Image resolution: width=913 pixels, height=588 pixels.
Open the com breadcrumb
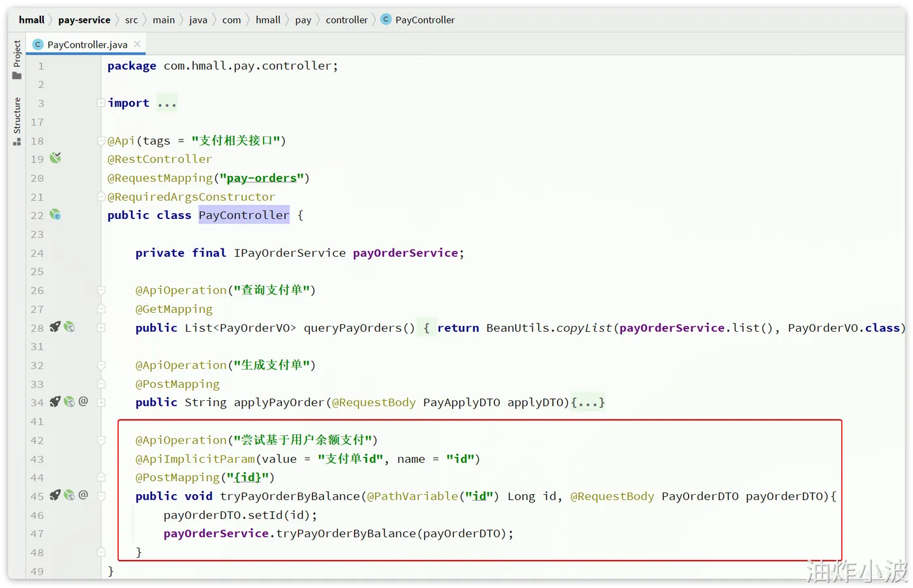click(232, 20)
